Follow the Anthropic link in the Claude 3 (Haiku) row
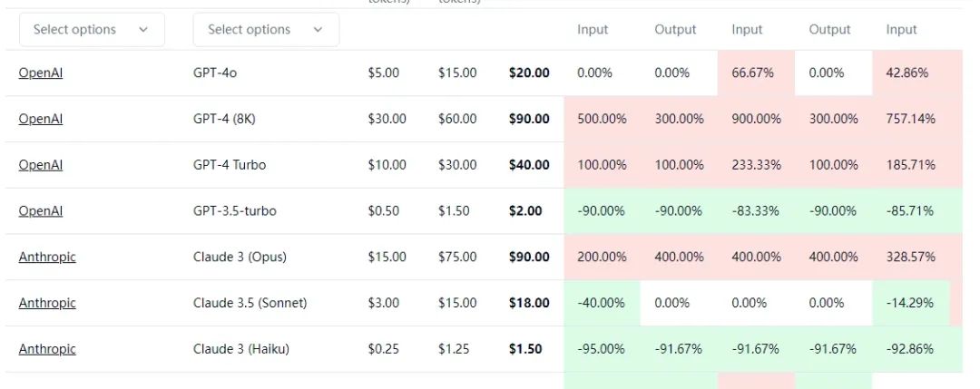This screenshot has height=389, width=980. 47,349
